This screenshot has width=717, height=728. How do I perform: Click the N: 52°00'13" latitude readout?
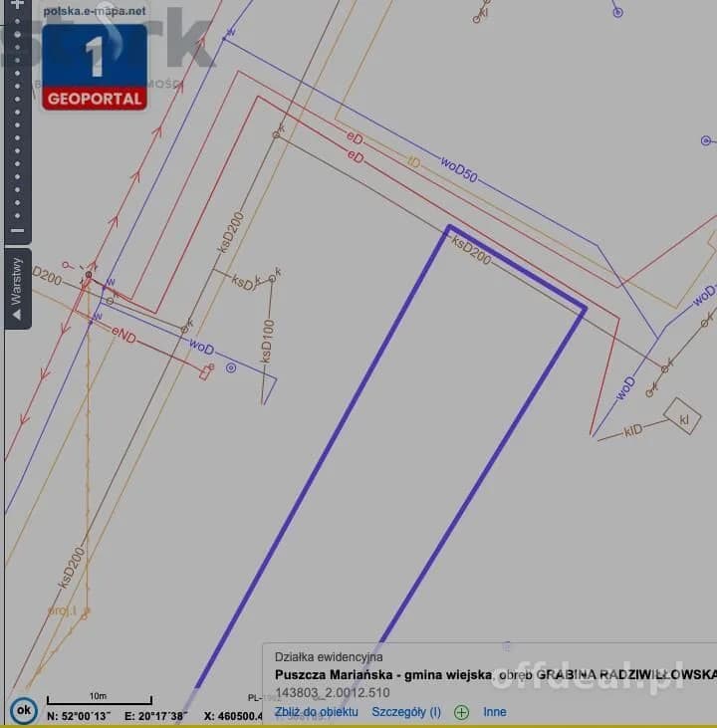pyautogui.click(x=79, y=716)
